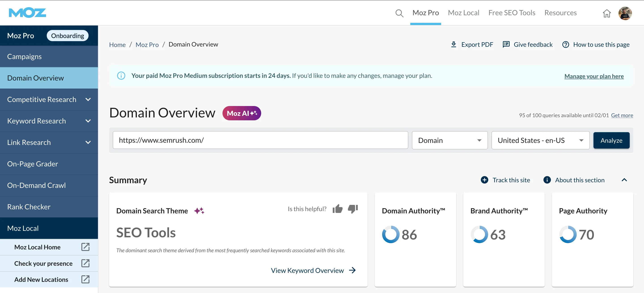Click the thumbs down icon

(x=353, y=209)
